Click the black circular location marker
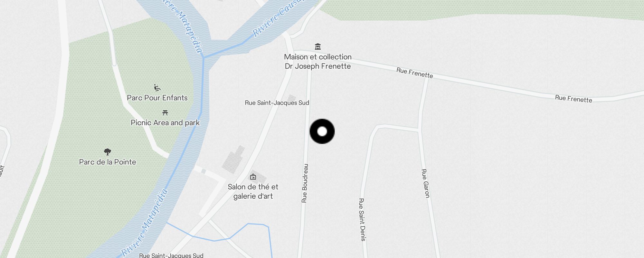The width and height of the screenshot is (644, 258). coord(322,131)
